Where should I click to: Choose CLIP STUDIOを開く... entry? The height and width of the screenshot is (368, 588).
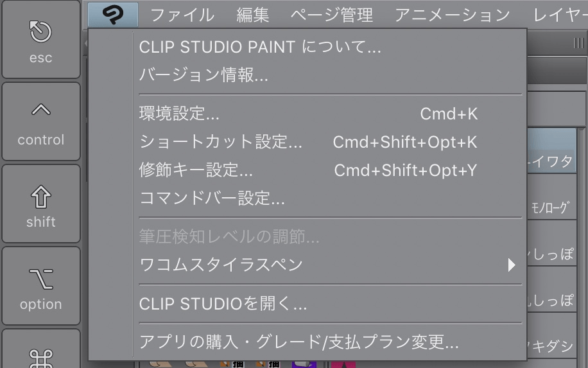coord(223,304)
